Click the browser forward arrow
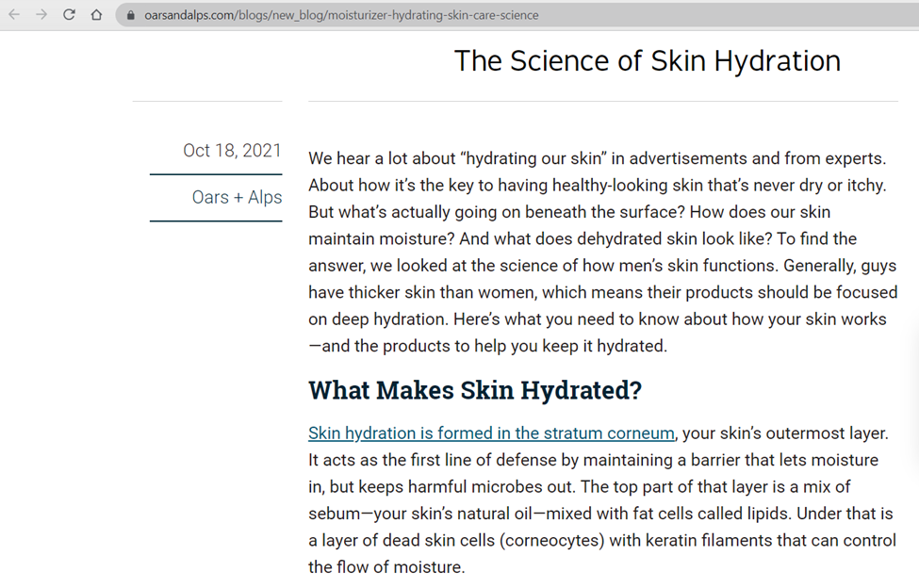Screen dimensions: 919x588 click(41, 15)
